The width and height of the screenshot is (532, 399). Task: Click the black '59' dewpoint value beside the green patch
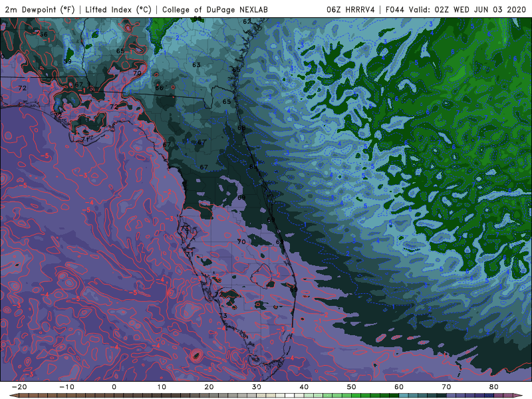tap(68, 61)
